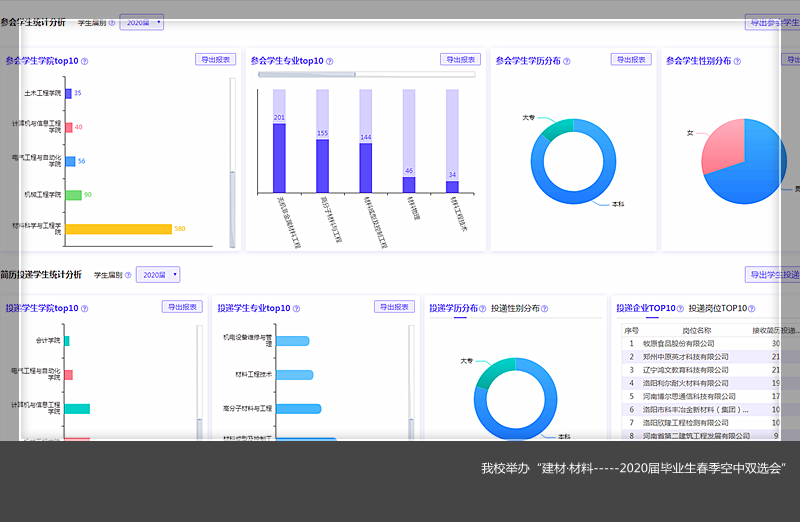Click help icon beside 投递岗位TOP10 tab

pos(751,309)
